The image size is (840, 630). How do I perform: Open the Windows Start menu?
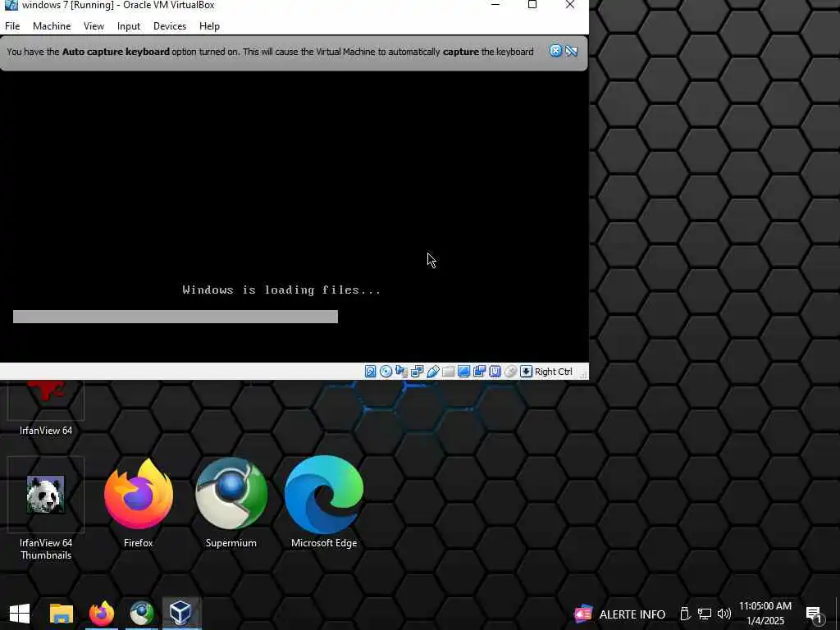20,614
